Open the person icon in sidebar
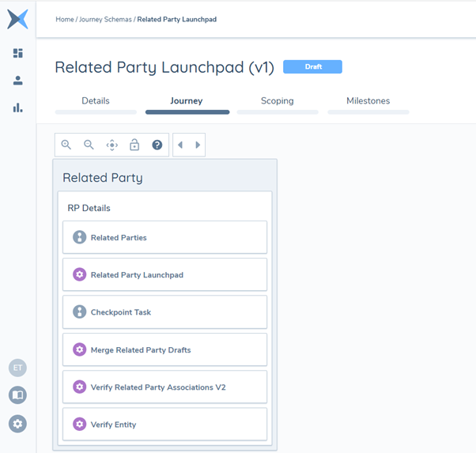 (x=17, y=81)
